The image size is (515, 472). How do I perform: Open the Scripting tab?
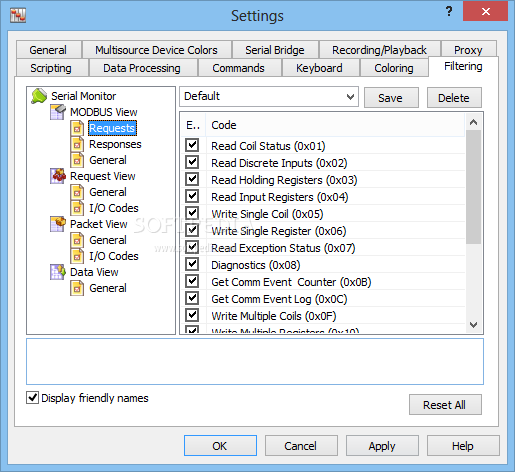[51, 68]
